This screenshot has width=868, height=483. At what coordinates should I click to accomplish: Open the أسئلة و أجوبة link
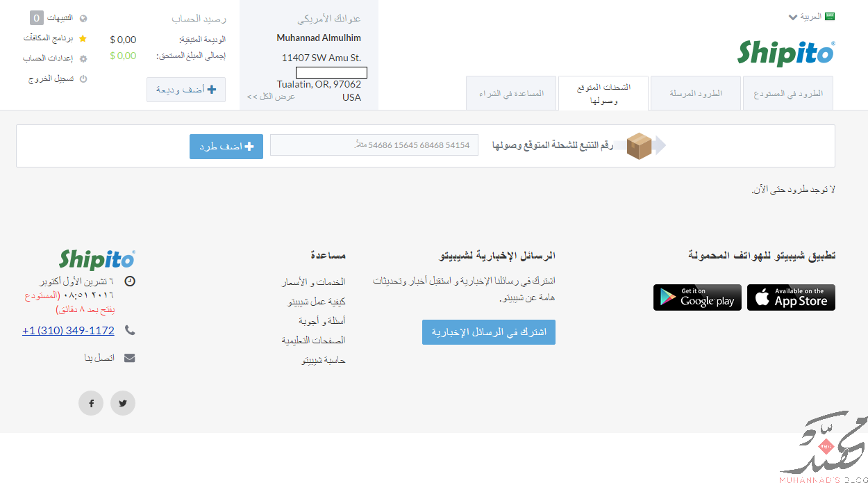point(322,321)
